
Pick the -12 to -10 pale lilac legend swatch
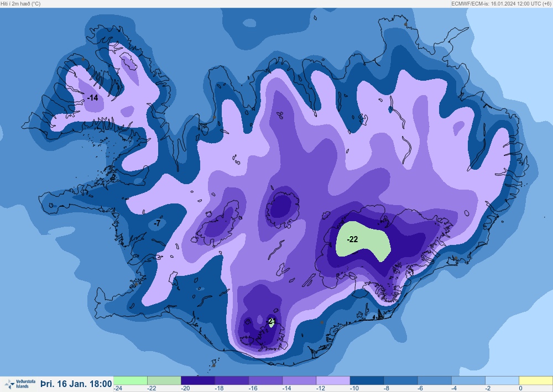(333, 380)
